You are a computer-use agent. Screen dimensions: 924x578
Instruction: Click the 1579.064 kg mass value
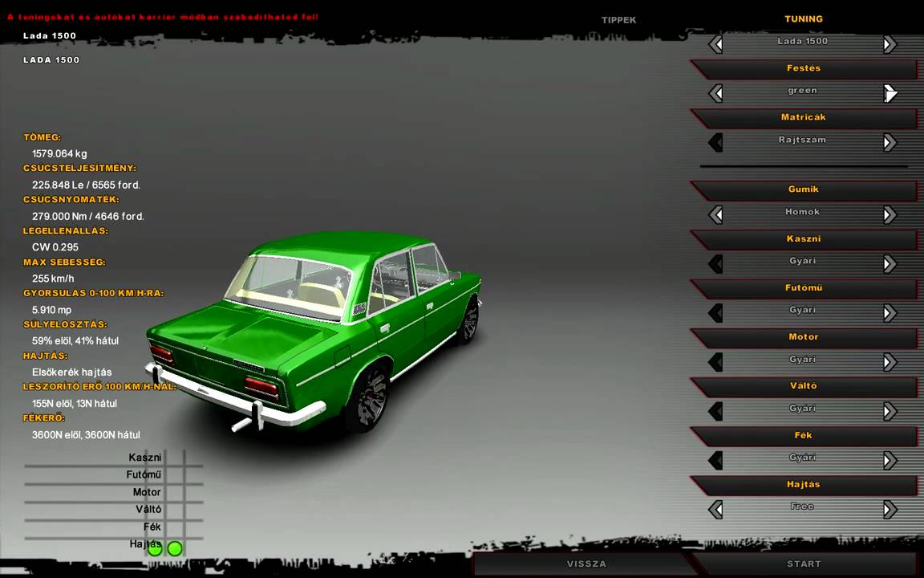click(x=59, y=154)
